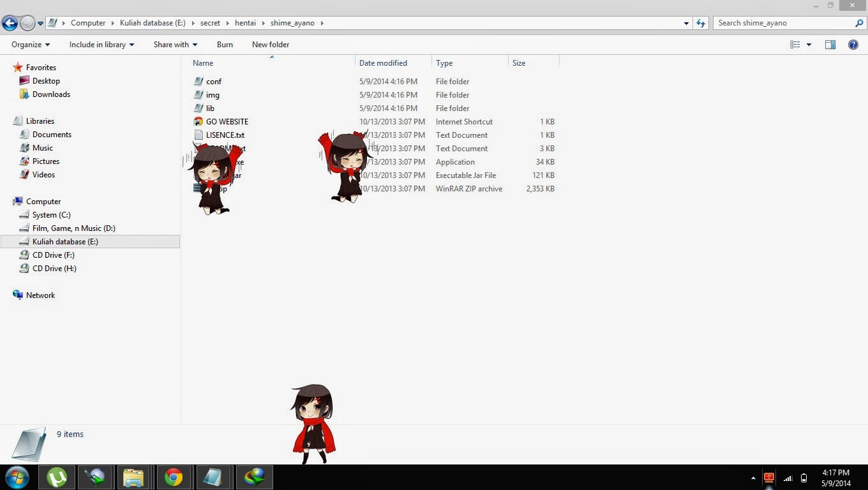Open Notepad from the taskbar
This screenshot has height=490, width=868.
(x=214, y=477)
